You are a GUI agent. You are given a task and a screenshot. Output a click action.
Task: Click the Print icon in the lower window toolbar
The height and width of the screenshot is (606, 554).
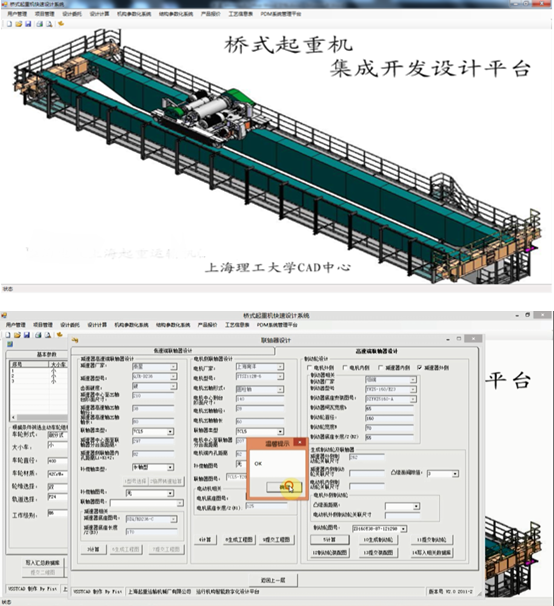click(x=38, y=335)
